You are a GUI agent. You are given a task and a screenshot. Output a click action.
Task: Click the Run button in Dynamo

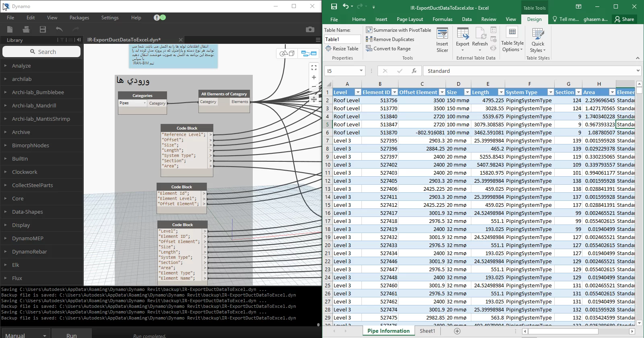coord(72,335)
